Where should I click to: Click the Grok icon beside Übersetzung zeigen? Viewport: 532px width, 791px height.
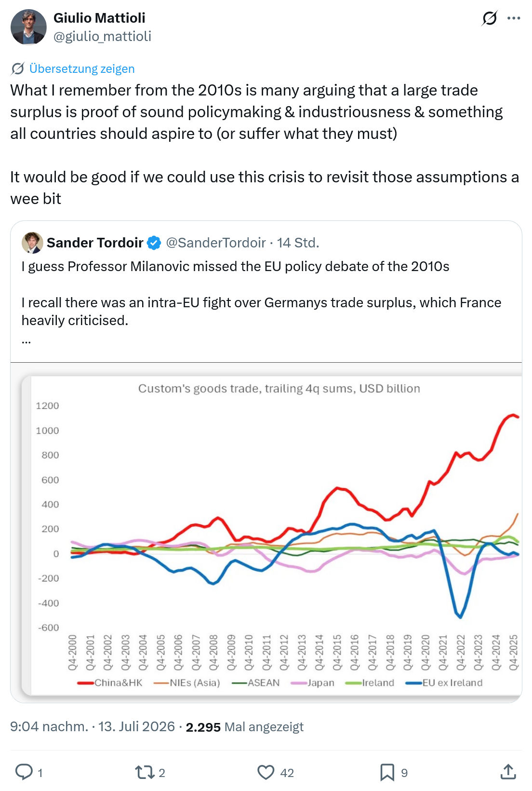tap(17, 69)
